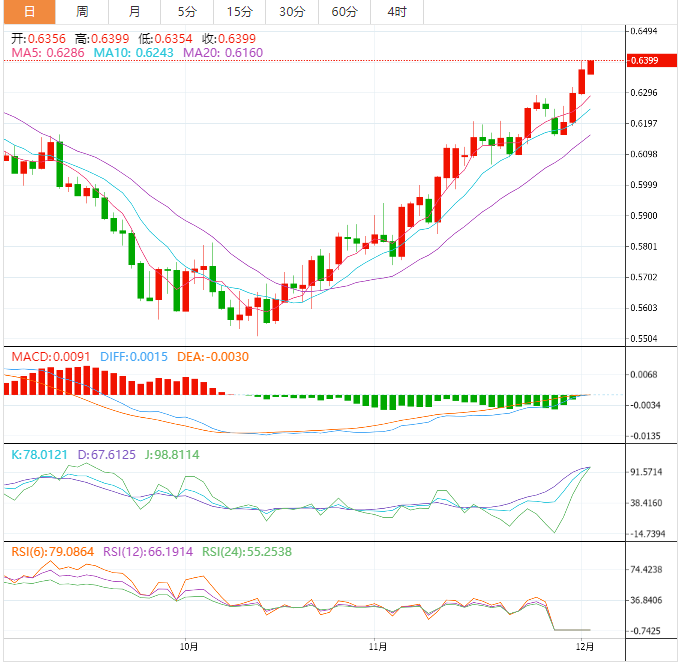This screenshot has width=681, height=670.
Task: Click the 91.5714 KDJ axis label
Action: [x=646, y=472]
